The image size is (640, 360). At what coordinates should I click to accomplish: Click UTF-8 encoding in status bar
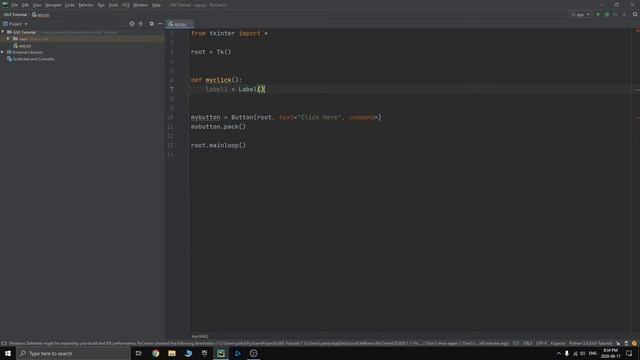pyautogui.click(x=541, y=344)
